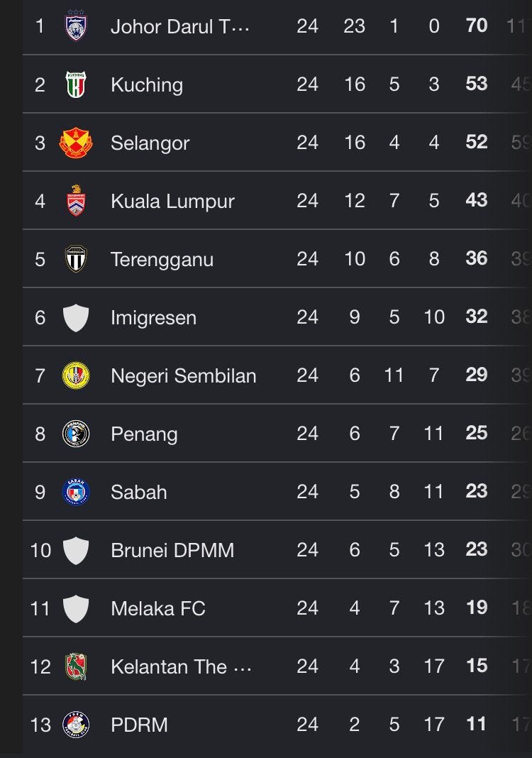This screenshot has height=758, width=532.
Task: Tap the Sabah blue crest
Action: click(x=76, y=492)
